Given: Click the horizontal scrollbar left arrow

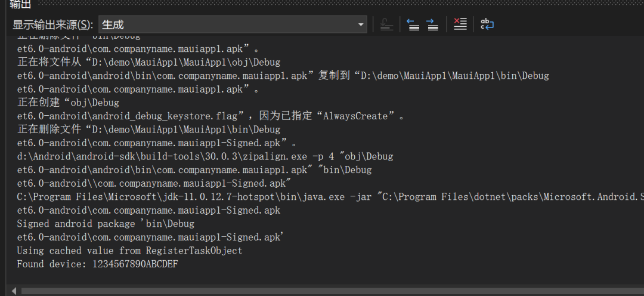Looking at the screenshot, I should click(14, 291).
